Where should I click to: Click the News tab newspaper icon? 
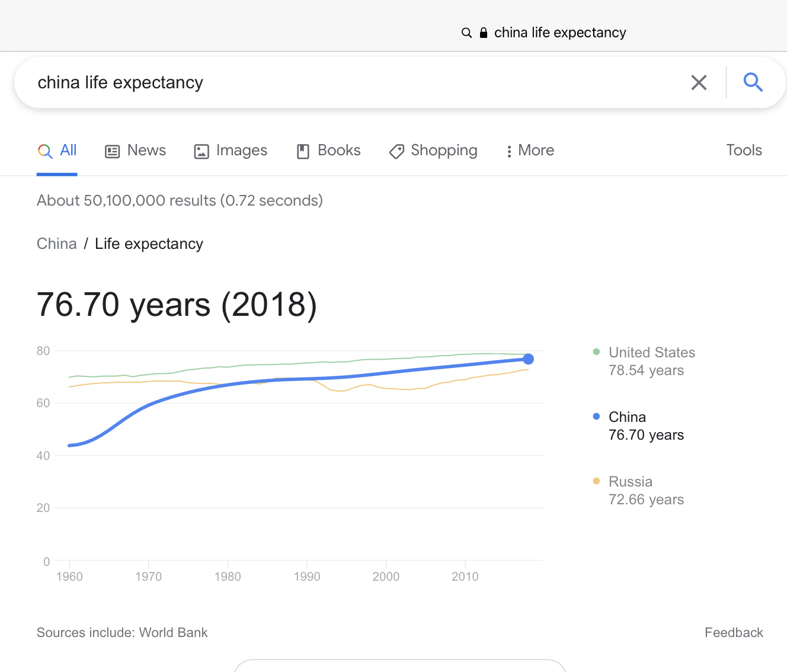click(112, 151)
